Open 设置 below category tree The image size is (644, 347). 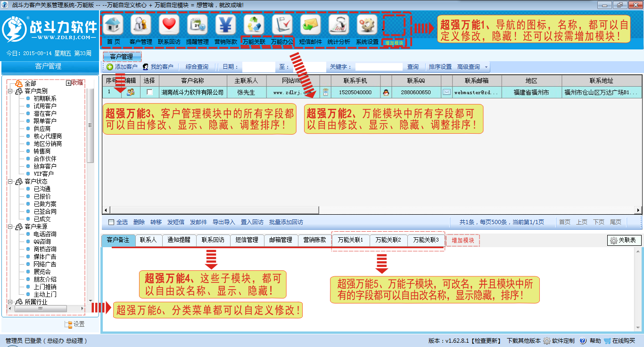(74, 324)
